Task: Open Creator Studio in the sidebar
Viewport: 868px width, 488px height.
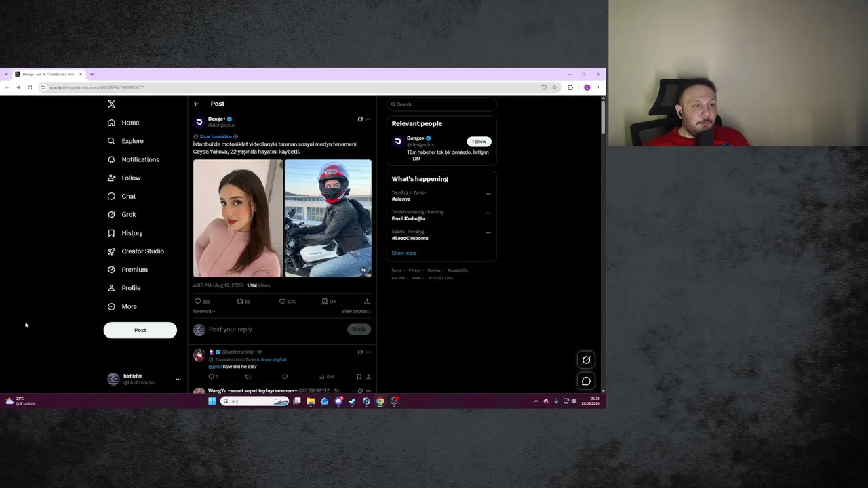Action: (x=136, y=251)
